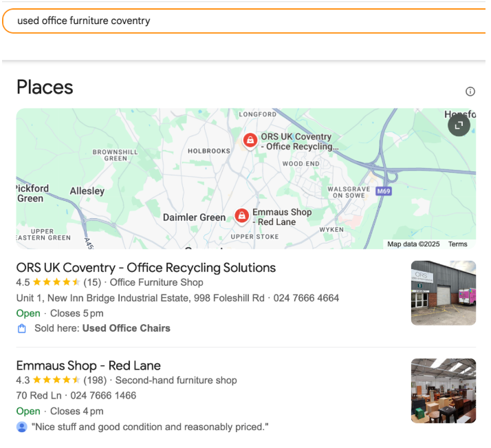The image size is (491, 448).
Task: Open the Emmaus Shop - Red Lane listing
Action: [x=88, y=365]
